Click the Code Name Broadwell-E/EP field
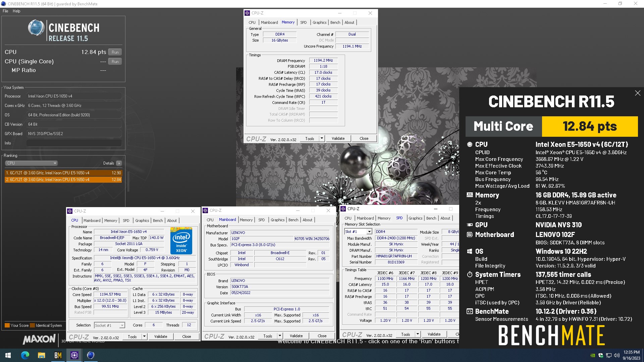The image size is (644, 362). (112, 238)
